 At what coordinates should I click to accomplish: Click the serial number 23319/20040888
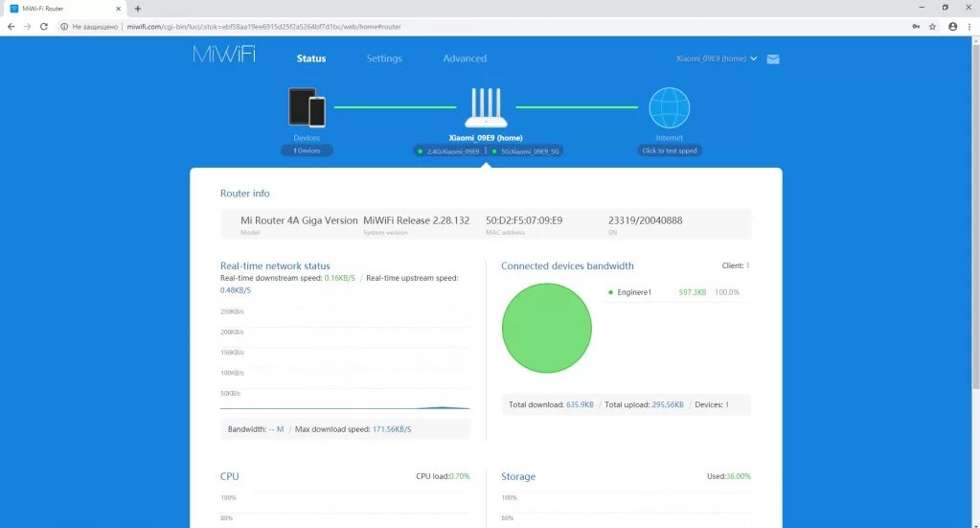point(645,220)
